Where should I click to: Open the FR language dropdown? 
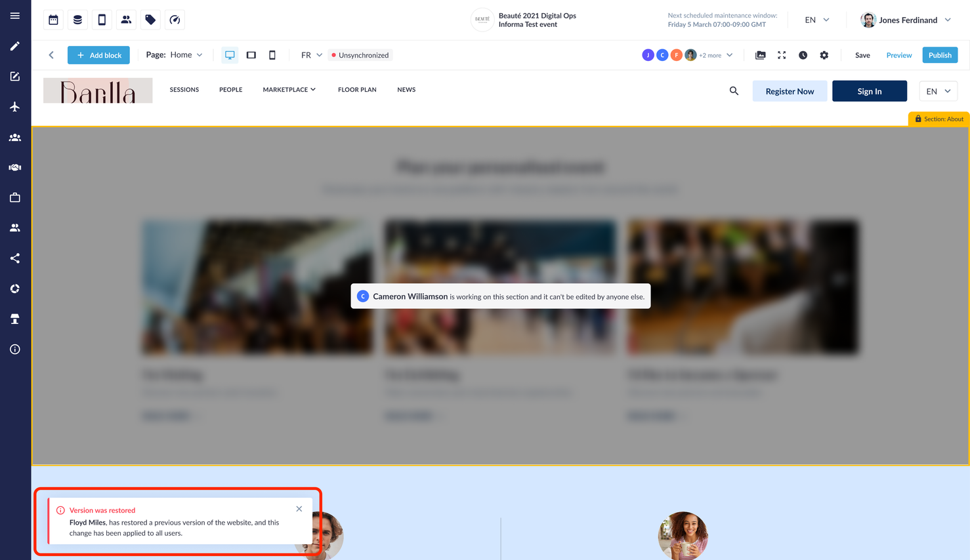[x=312, y=55]
